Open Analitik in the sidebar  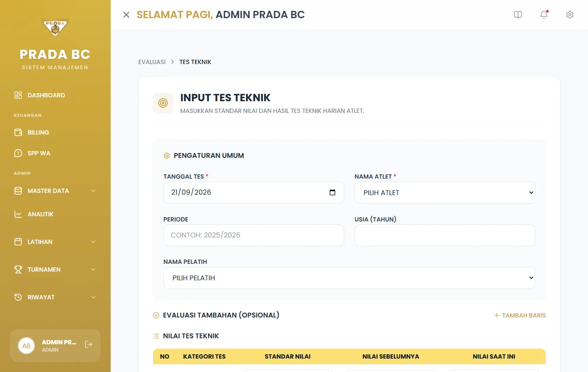(41, 214)
